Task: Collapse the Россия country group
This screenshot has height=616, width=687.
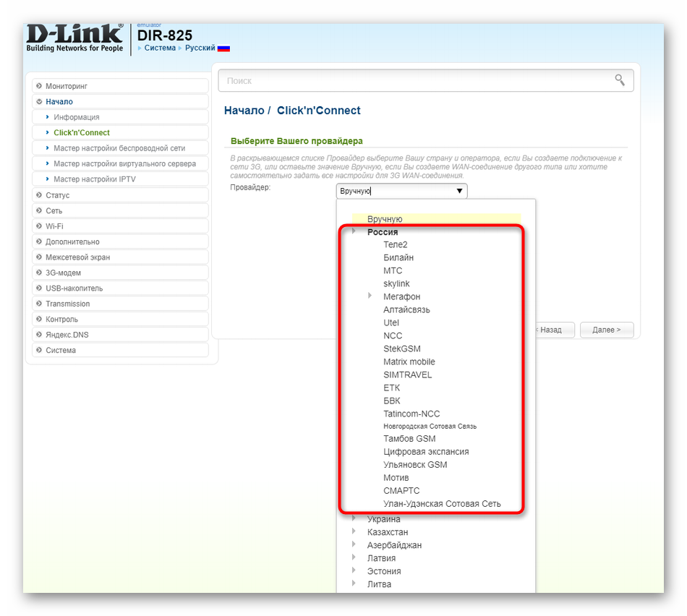Action: [x=354, y=232]
